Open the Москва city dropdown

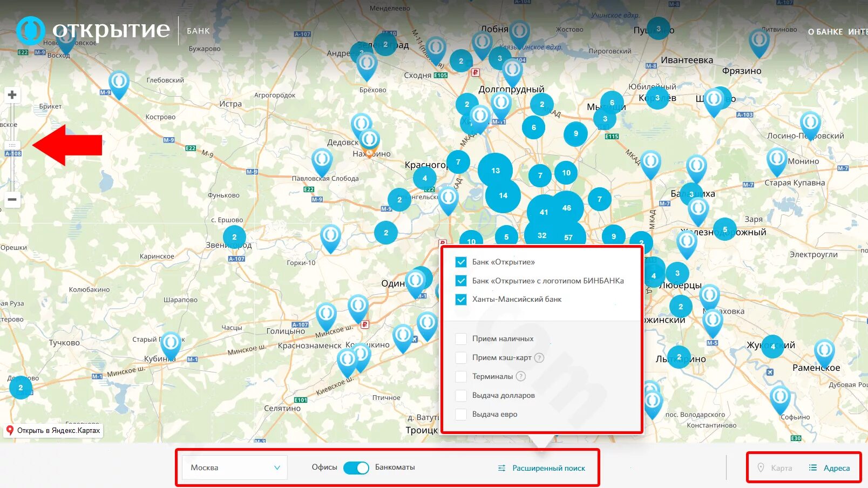point(235,467)
